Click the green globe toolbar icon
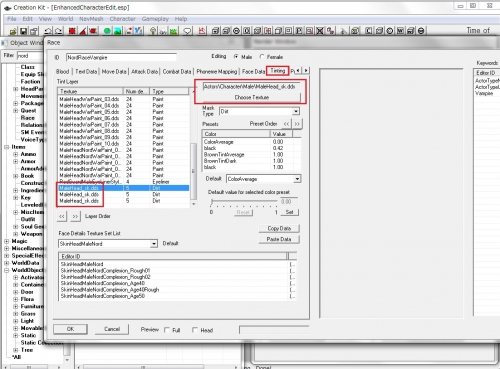This screenshot has height=369, width=500. (107, 31)
